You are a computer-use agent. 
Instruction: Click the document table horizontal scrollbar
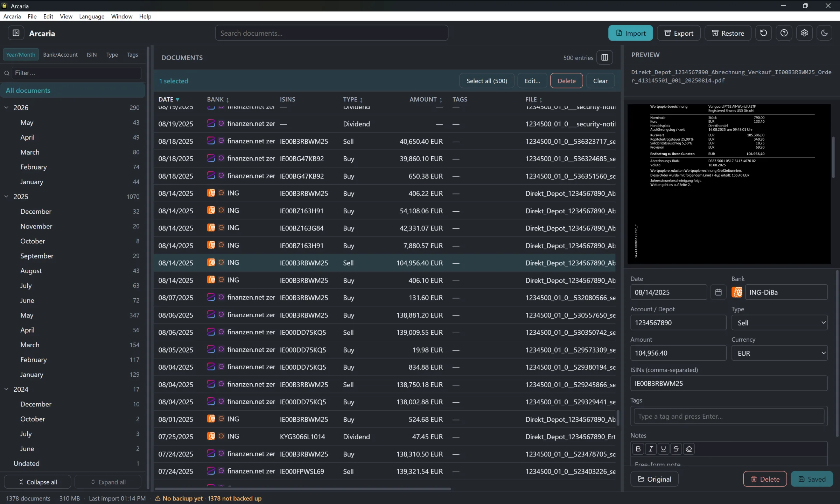click(x=303, y=489)
